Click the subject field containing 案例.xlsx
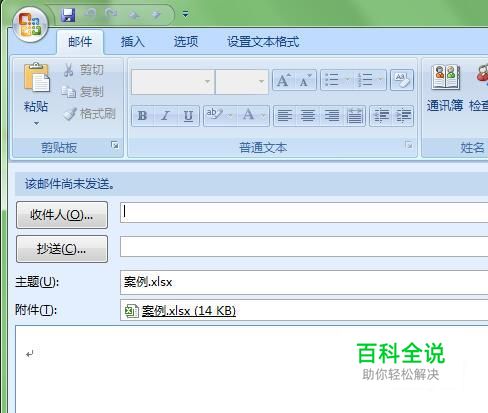The width and height of the screenshot is (488, 413). tap(304, 283)
